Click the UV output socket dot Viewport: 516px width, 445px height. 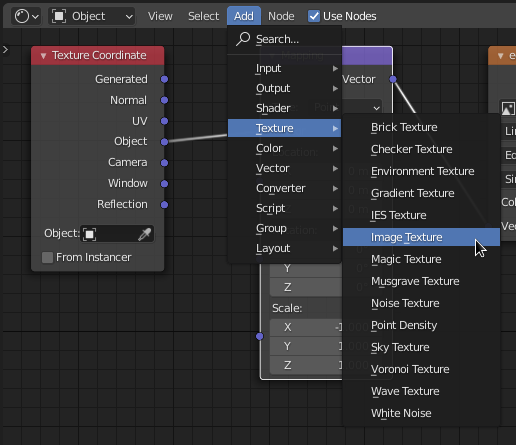(x=164, y=121)
